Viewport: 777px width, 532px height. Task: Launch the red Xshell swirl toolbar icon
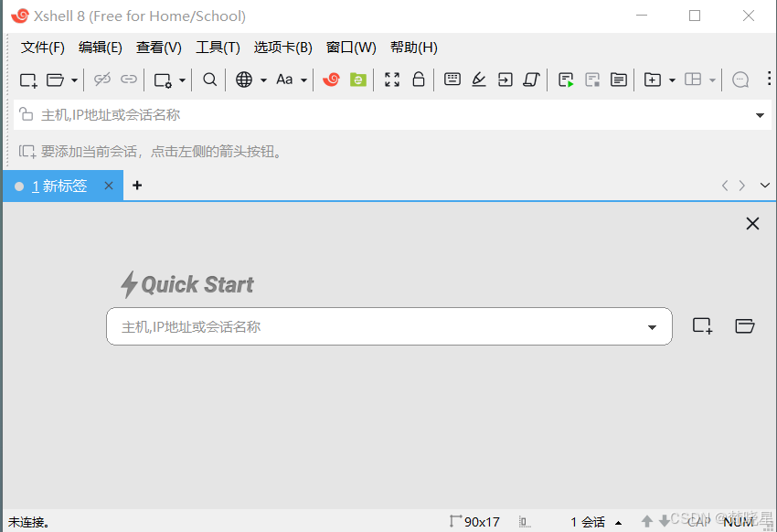331,80
